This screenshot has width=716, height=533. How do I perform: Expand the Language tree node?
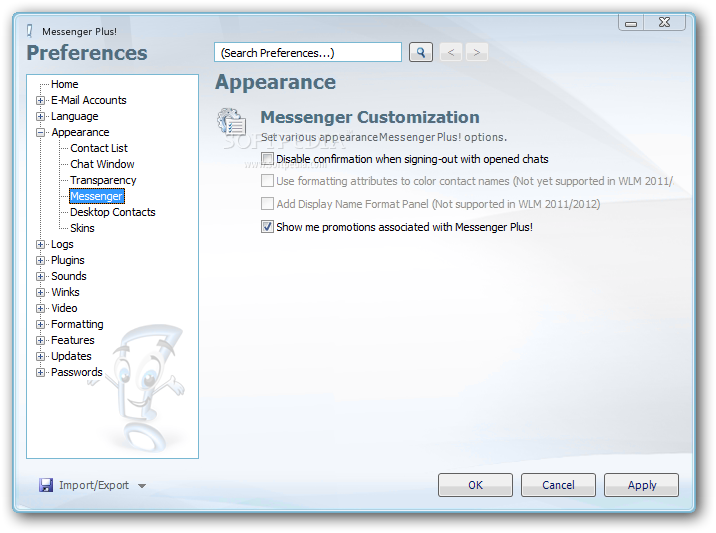(41, 116)
